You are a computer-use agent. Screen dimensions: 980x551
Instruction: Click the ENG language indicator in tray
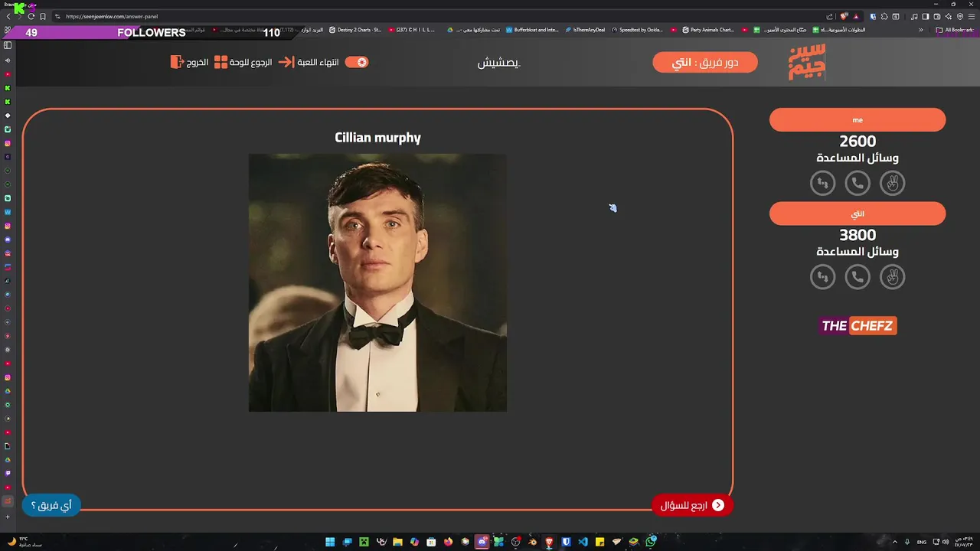922,542
